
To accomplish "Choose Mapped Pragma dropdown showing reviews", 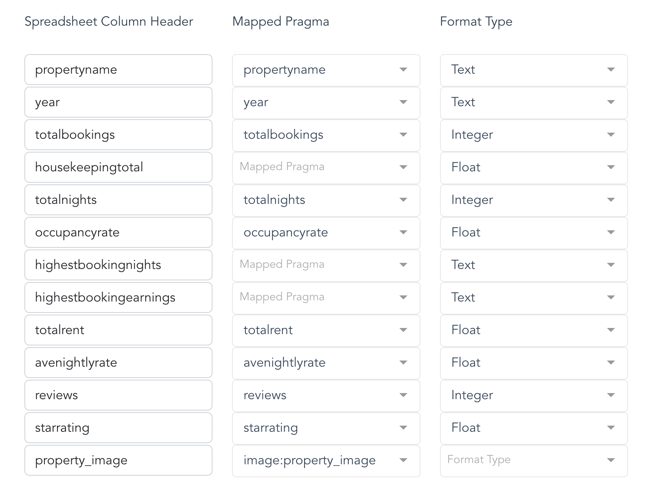I will [x=326, y=395].
